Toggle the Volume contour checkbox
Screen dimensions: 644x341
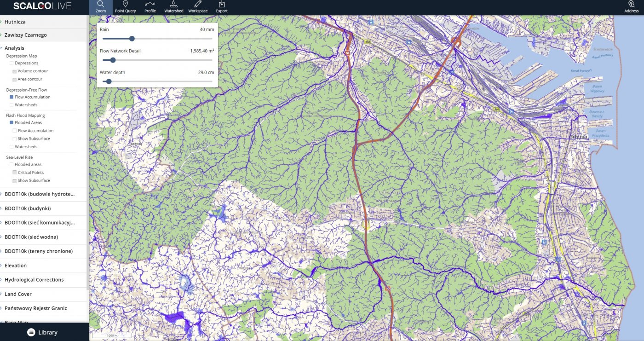[x=15, y=71]
